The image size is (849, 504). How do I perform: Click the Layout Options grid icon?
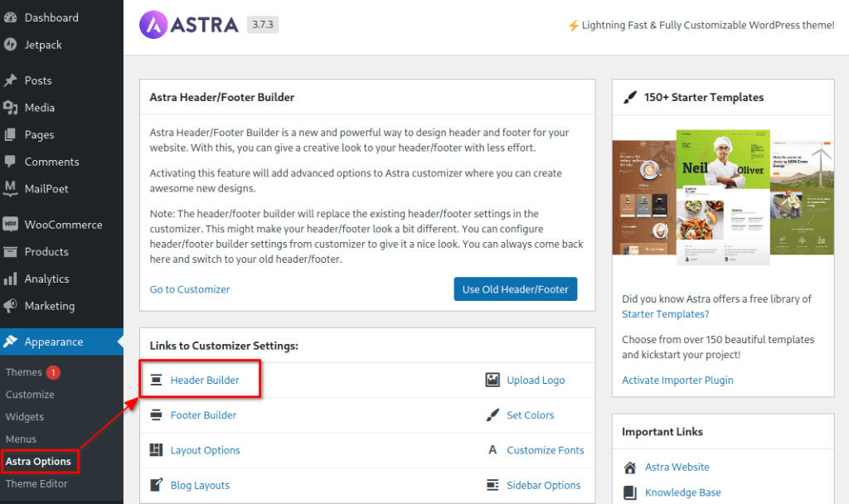[x=156, y=450]
